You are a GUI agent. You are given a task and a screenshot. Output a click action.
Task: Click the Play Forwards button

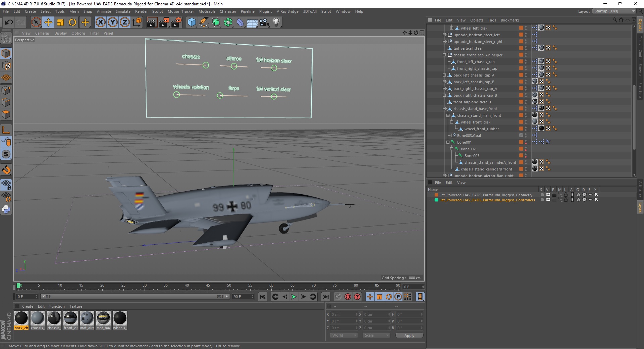(294, 297)
